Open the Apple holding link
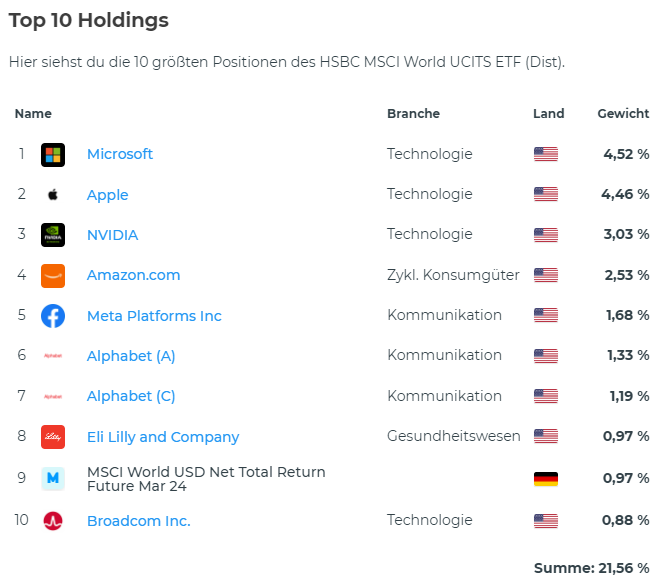Screen dimensions: 666x585 [108, 195]
